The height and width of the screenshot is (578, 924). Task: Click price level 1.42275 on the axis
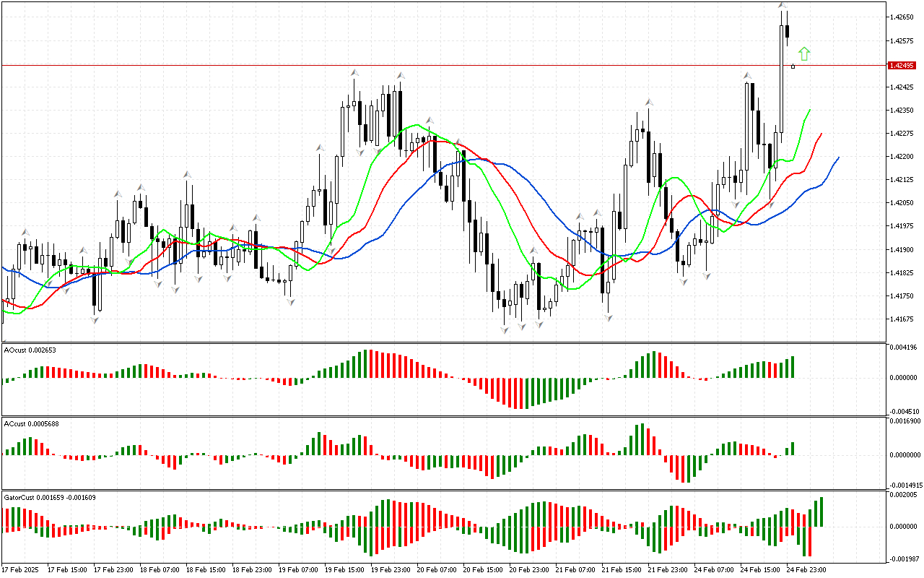click(x=902, y=134)
